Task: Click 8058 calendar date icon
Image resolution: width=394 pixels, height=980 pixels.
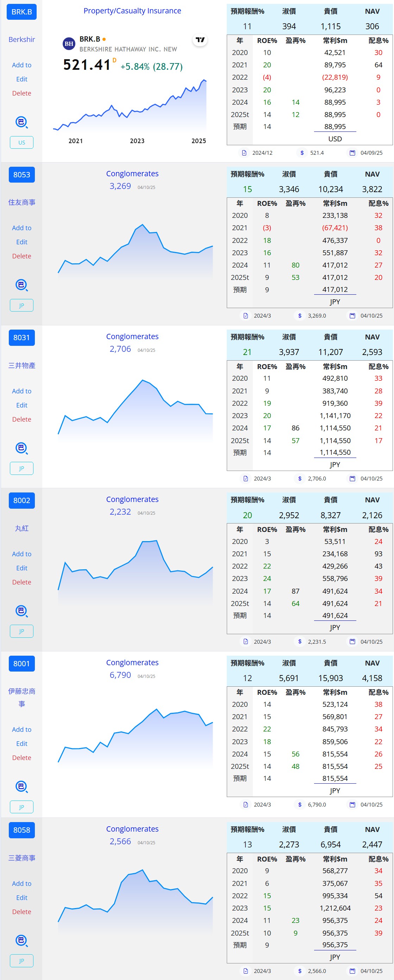Action: coord(352,971)
